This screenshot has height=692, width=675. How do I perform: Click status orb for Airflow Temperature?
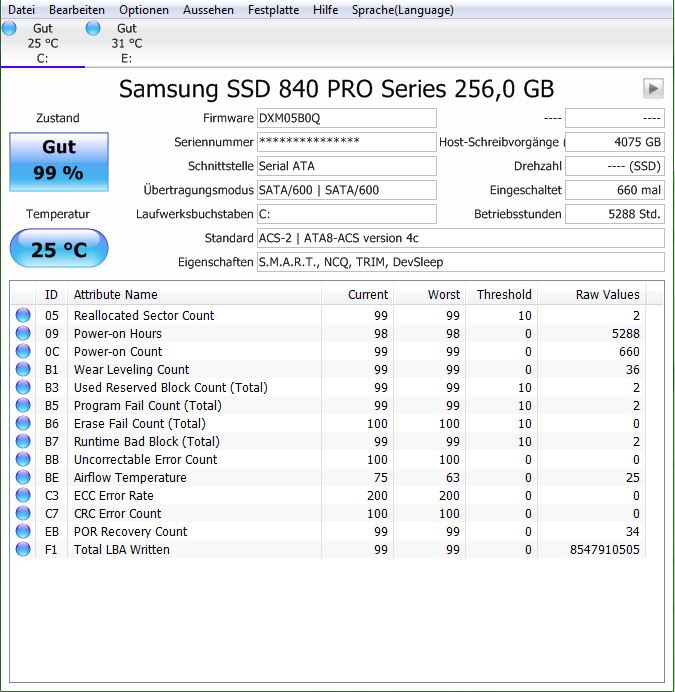(x=23, y=477)
